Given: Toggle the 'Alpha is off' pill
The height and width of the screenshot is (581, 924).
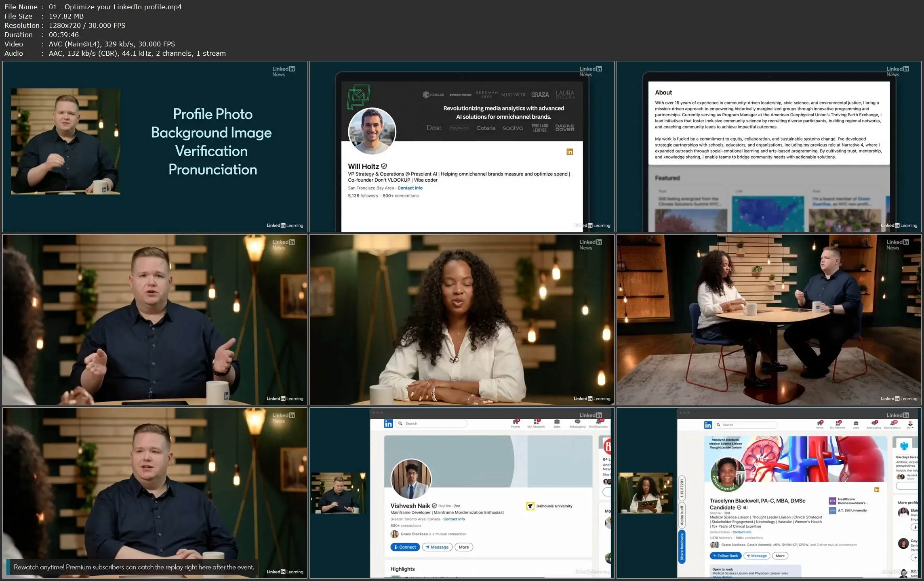Looking at the screenshot, I should tap(682, 515).
